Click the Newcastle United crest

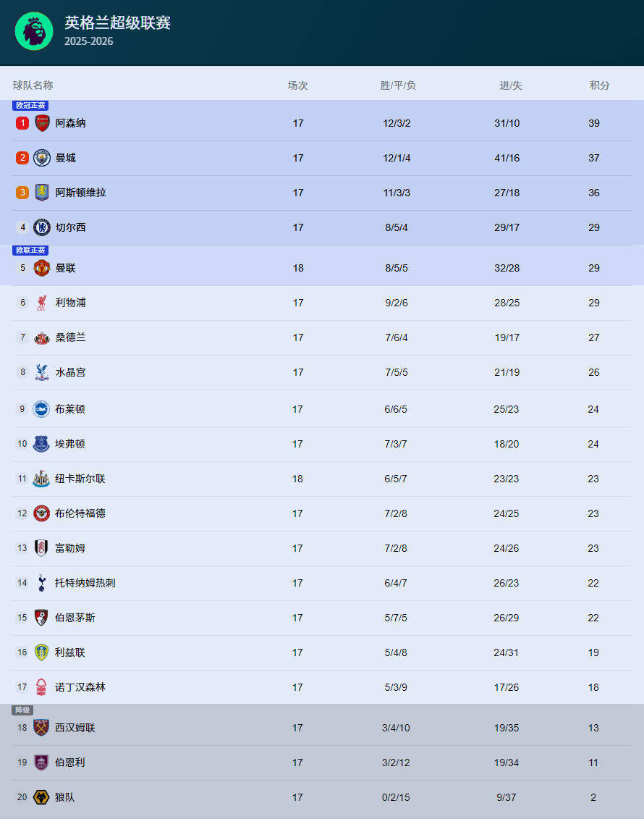pyautogui.click(x=41, y=479)
